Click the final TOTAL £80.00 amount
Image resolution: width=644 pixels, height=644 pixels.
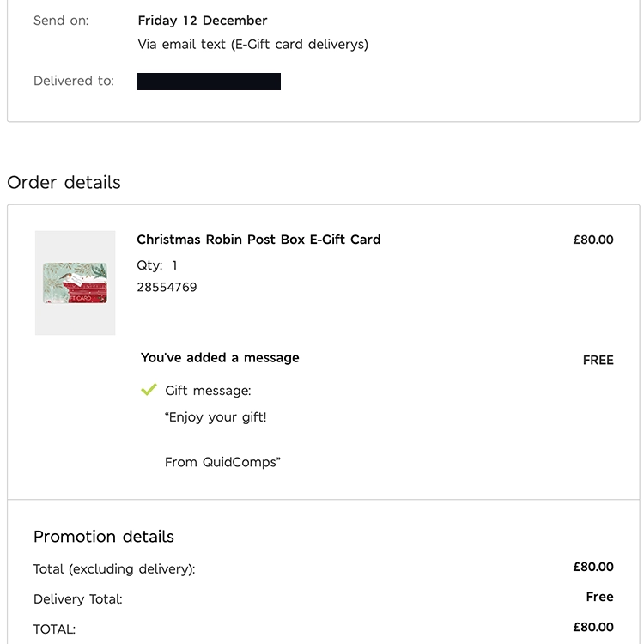pos(593,627)
